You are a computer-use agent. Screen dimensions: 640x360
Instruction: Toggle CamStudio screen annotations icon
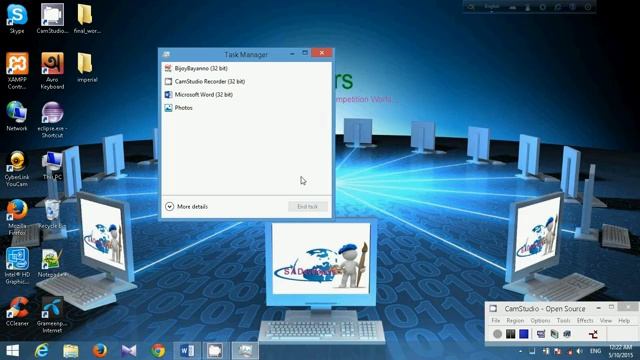541,334
